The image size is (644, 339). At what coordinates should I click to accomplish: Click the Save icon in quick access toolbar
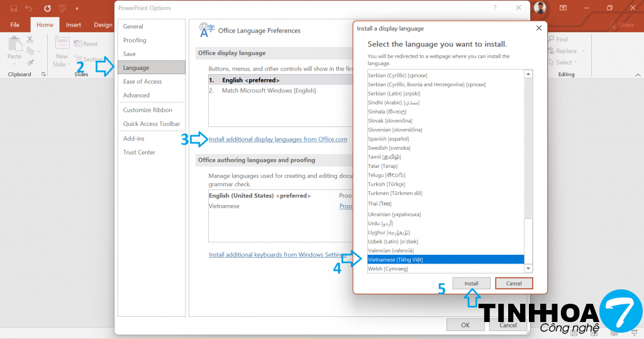click(14, 8)
